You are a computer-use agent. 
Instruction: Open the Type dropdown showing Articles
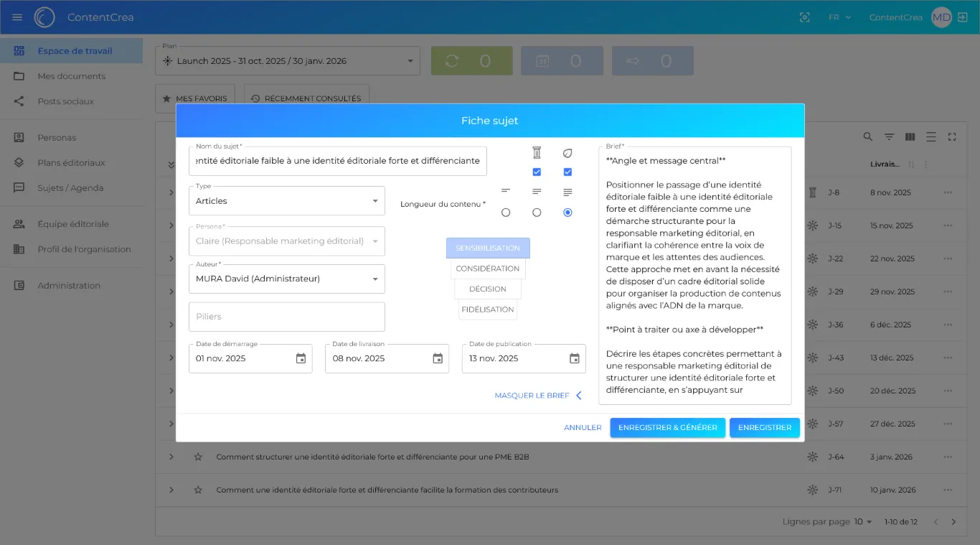point(287,201)
